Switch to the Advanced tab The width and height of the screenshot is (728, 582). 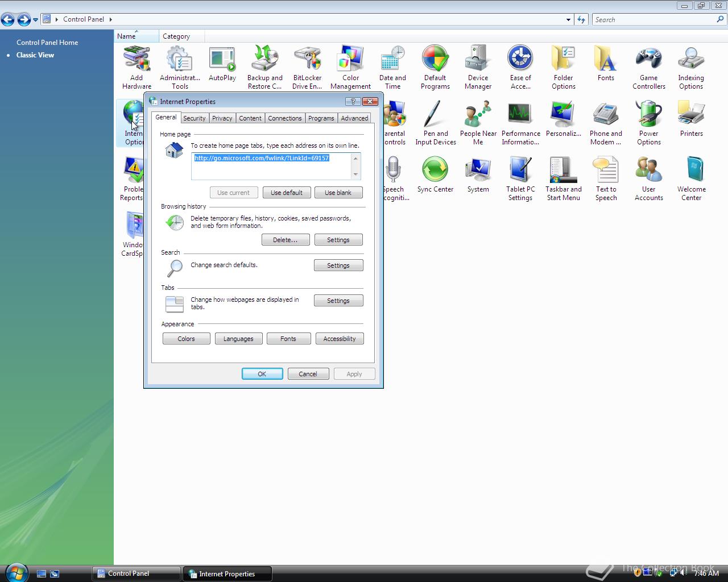point(354,118)
